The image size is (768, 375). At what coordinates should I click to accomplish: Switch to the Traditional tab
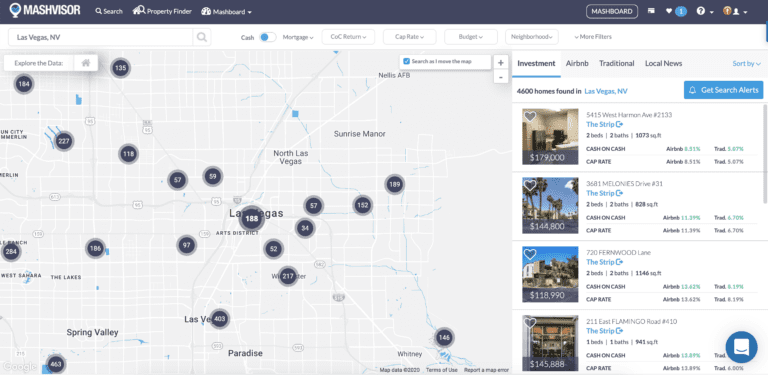pyautogui.click(x=617, y=64)
